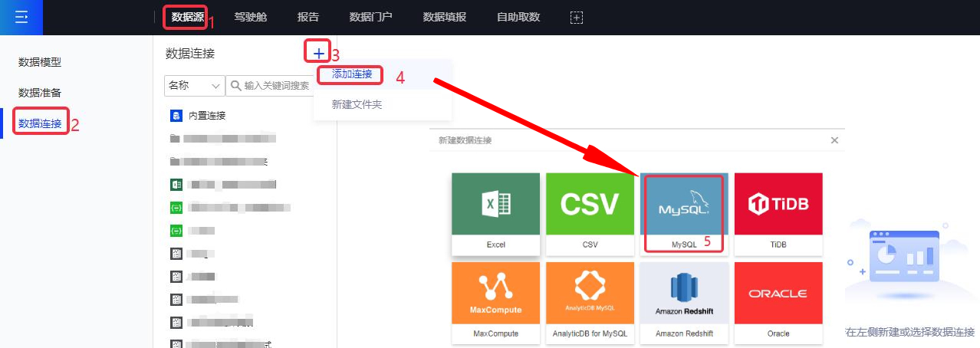
Task: Go to 数据模型 in left sidebar
Action: click(x=40, y=62)
